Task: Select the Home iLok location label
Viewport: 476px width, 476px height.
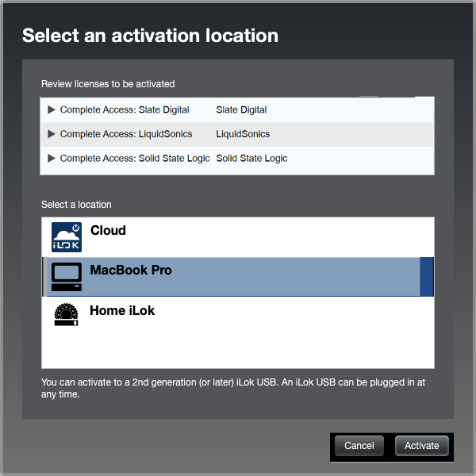Action: pyautogui.click(x=122, y=310)
